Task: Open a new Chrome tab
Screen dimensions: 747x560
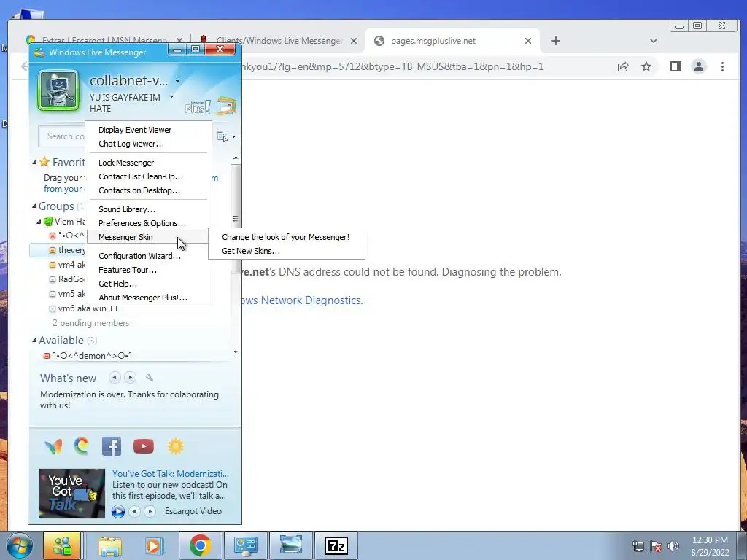Action: 555,41
